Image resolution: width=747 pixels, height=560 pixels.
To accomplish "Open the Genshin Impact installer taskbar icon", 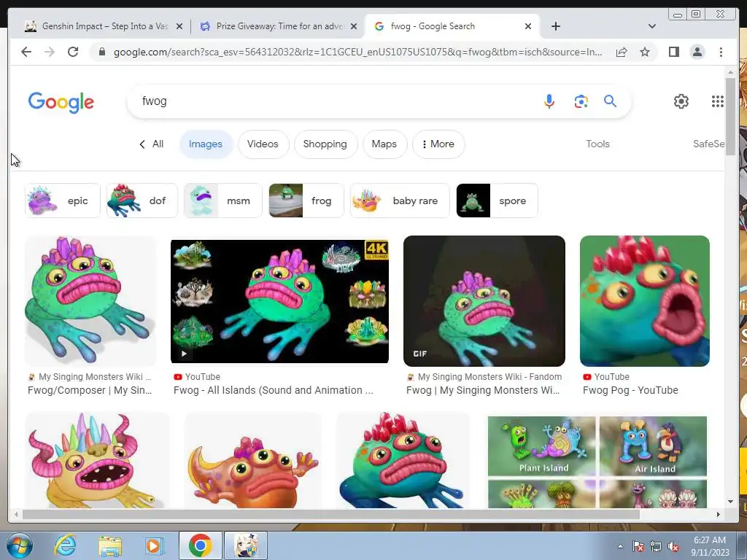I will pyautogui.click(x=247, y=545).
